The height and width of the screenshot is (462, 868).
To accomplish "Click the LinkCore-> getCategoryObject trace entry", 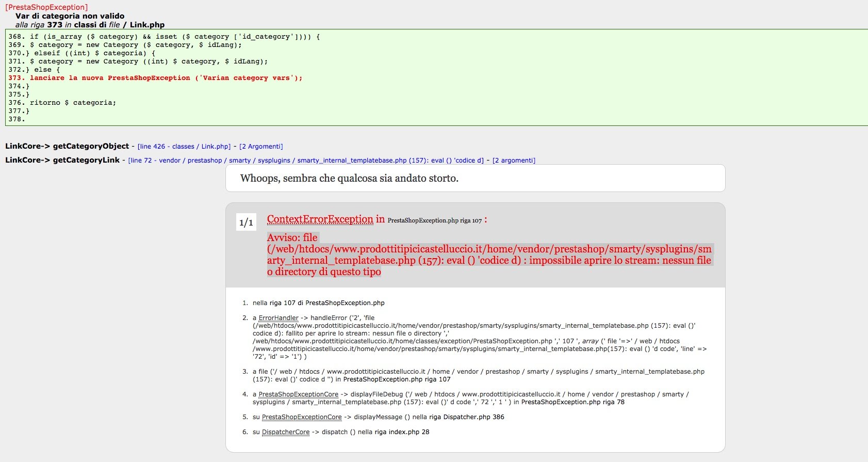I will (x=67, y=146).
